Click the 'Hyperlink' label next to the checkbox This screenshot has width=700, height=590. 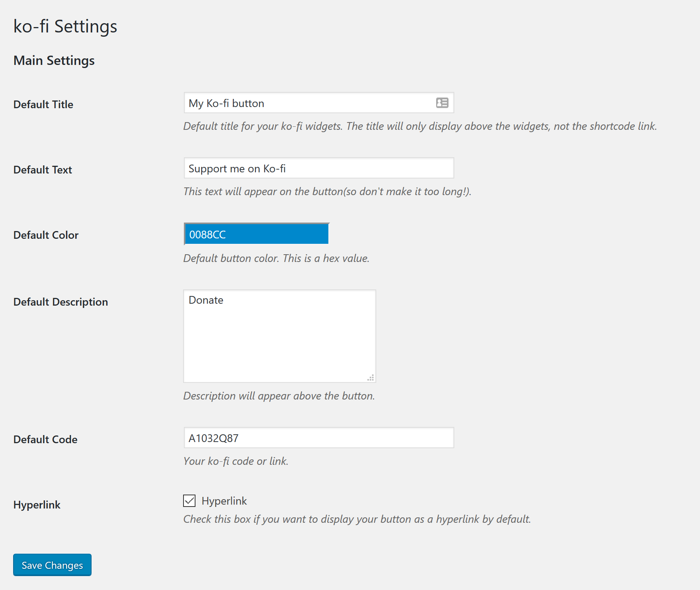[224, 501]
